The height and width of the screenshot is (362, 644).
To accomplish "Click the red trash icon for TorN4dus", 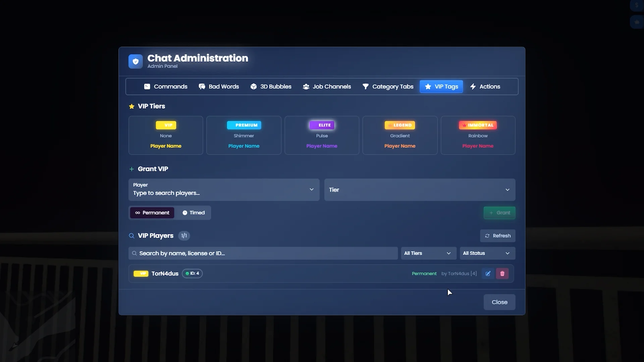I will point(502,274).
